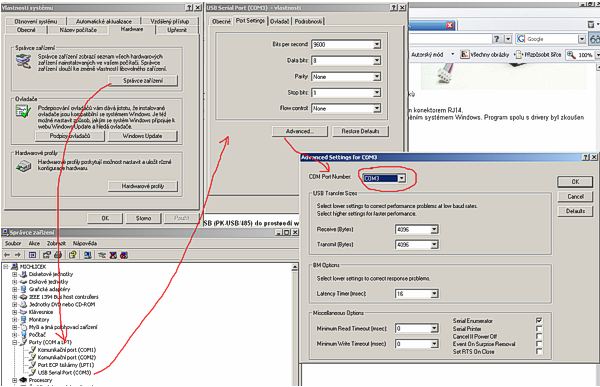This screenshot has height=387, width=600.
Task: Open the Akce menu in Device Manager
Action: (x=34, y=243)
